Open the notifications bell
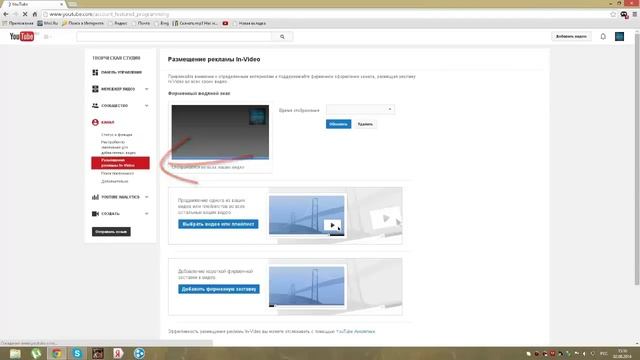 [603, 36]
